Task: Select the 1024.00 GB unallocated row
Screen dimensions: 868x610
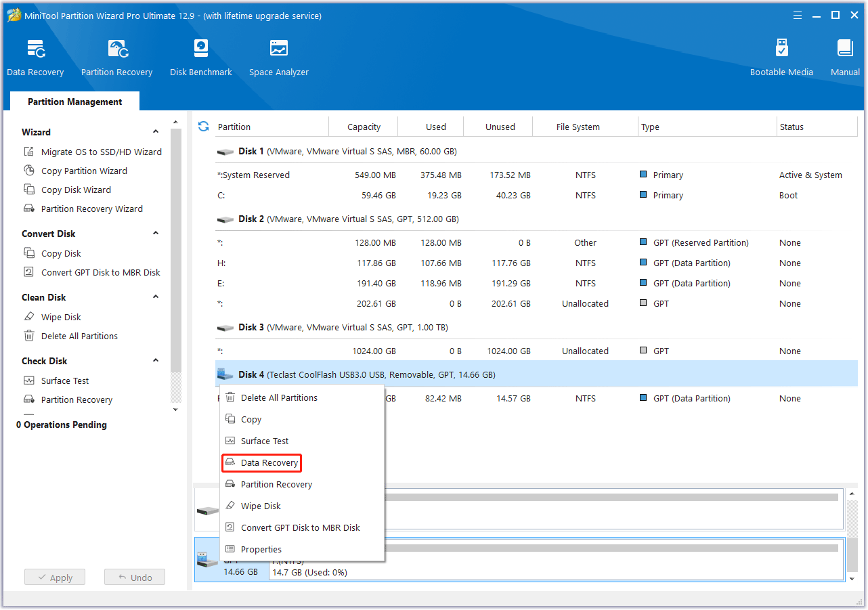Action: click(x=536, y=351)
